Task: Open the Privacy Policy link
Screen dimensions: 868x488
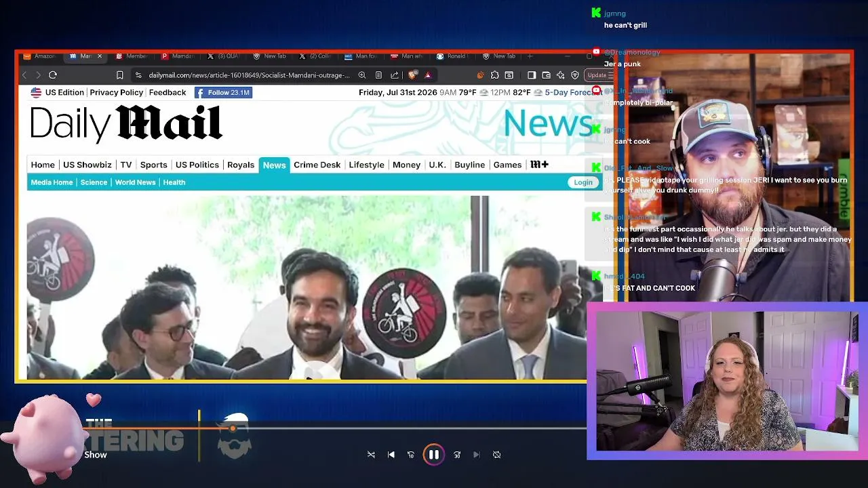Action: click(117, 93)
